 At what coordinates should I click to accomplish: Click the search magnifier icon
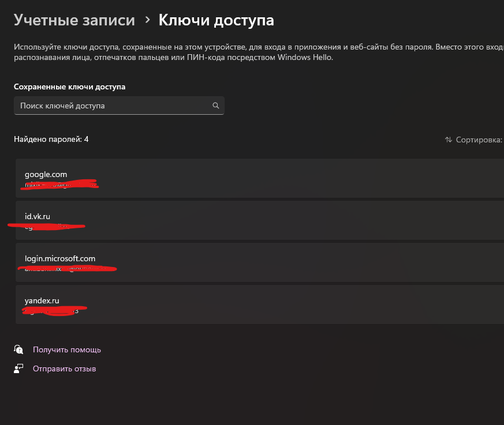pyautogui.click(x=216, y=106)
